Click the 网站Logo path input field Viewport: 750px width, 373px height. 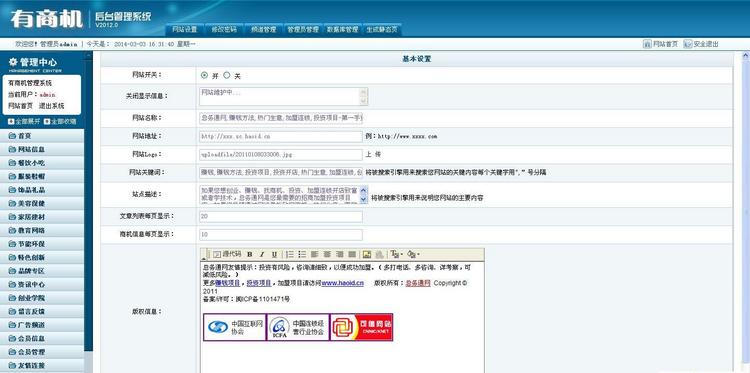281,154
